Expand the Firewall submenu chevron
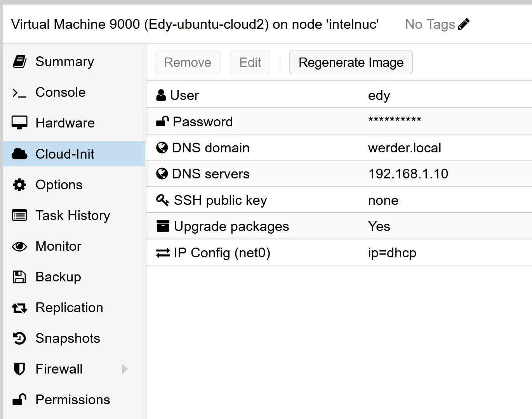This screenshot has width=532, height=419. (x=124, y=369)
